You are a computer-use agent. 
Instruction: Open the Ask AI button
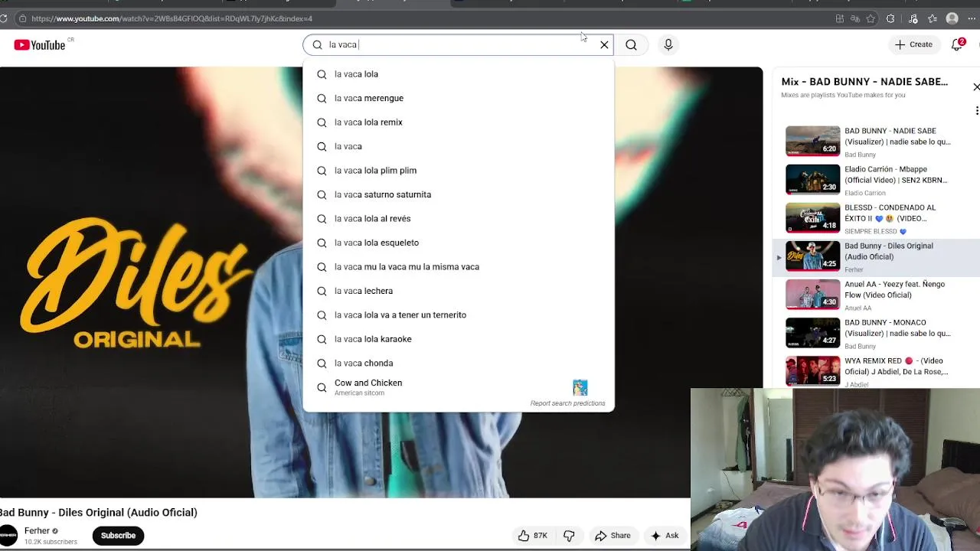coord(664,536)
